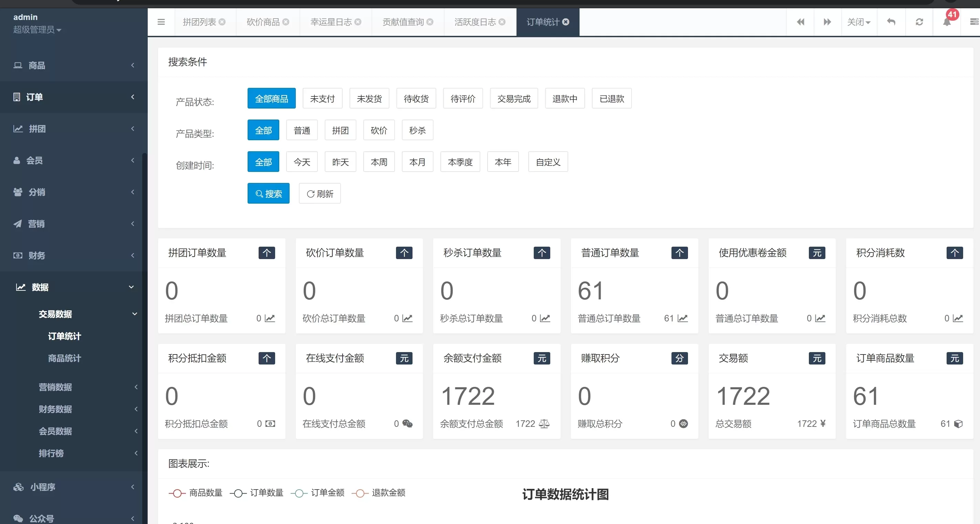Image resolution: width=980 pixels, height=524 pixels.
Task: Open admin 超级管理员 user dropdown
Action: 37,30
